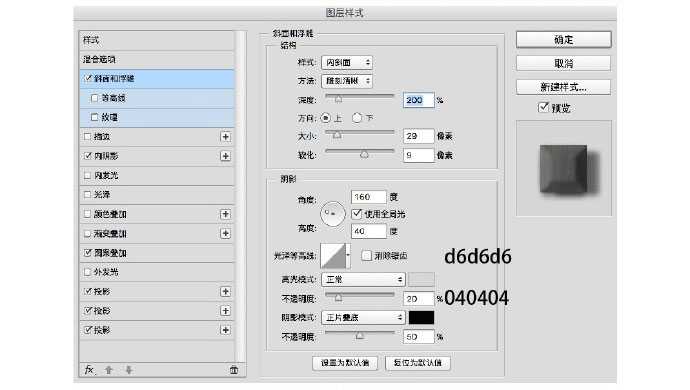Click the 大小 field showing 29
This screenshot has width=690, height=390.
pyautogui.click(x=418, y=136)
